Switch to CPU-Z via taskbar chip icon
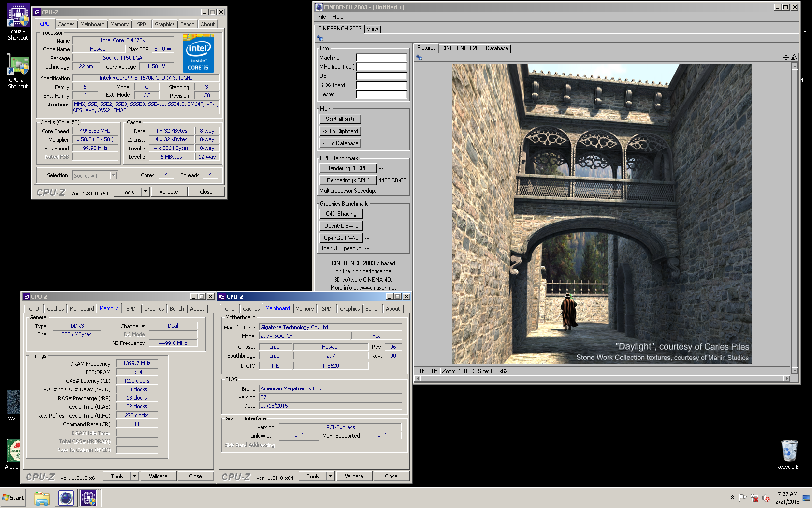Screen dimensions: 812x508 point(88,498)
